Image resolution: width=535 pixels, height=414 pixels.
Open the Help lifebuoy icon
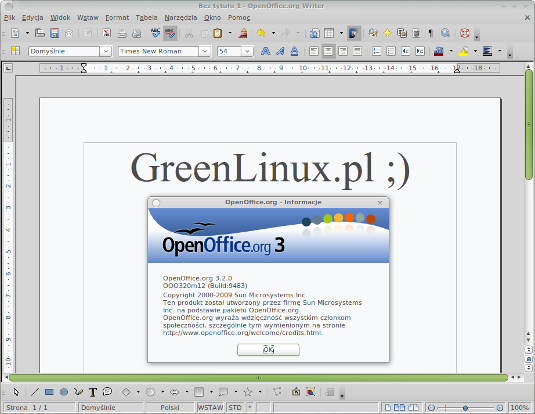[x=465, y=33]
